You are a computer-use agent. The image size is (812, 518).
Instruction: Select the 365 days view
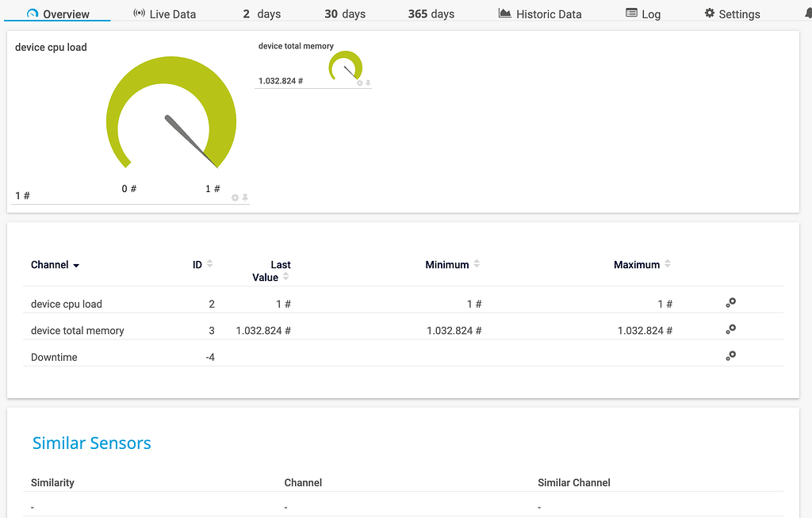431,13
